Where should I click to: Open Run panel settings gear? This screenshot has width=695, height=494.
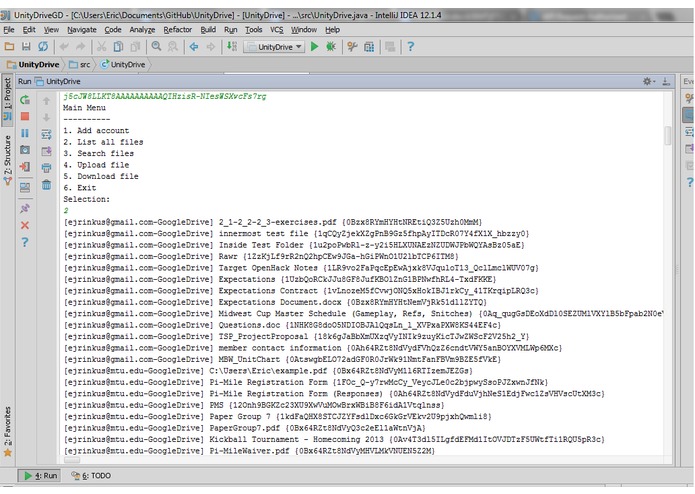[x=648, y=82]
